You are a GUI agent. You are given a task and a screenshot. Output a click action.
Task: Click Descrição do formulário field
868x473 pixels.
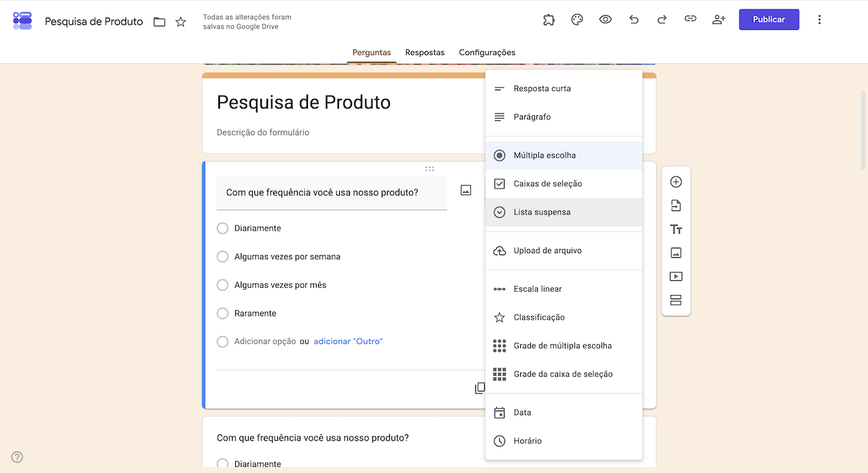point(263,132)
